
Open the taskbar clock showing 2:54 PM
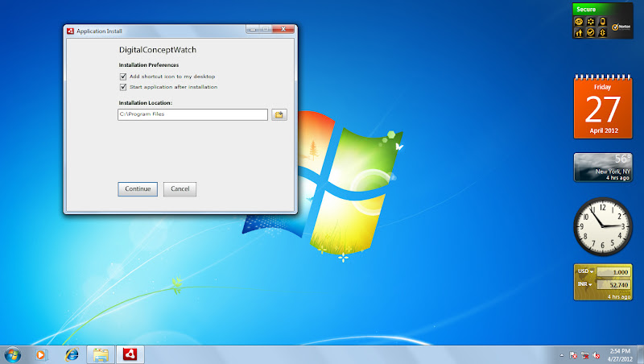point(620,355)
